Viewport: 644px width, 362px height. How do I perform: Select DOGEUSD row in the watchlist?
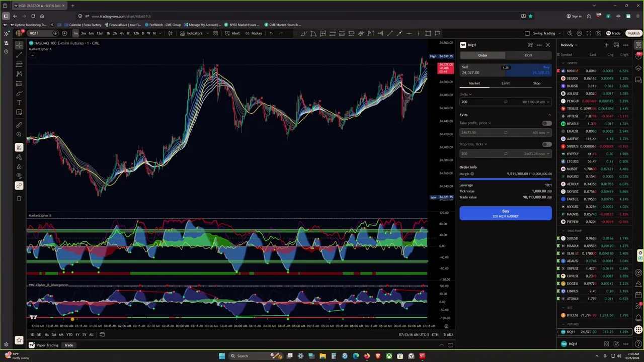[x=595, y=284]
